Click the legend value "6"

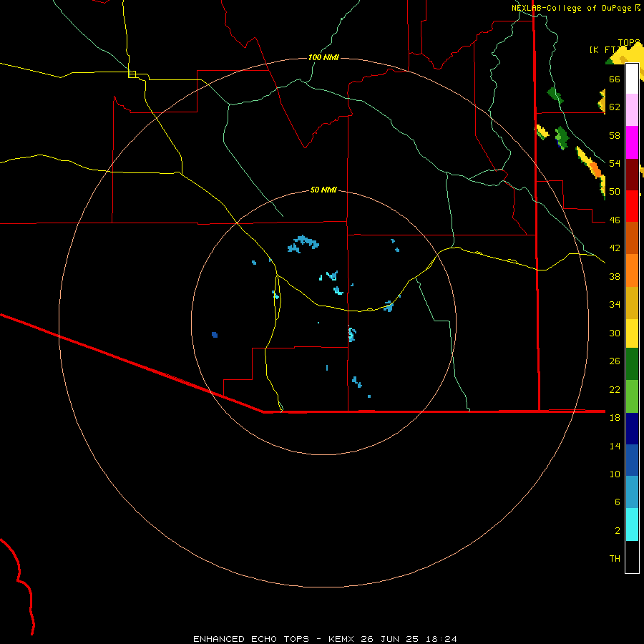pos(618,502)
